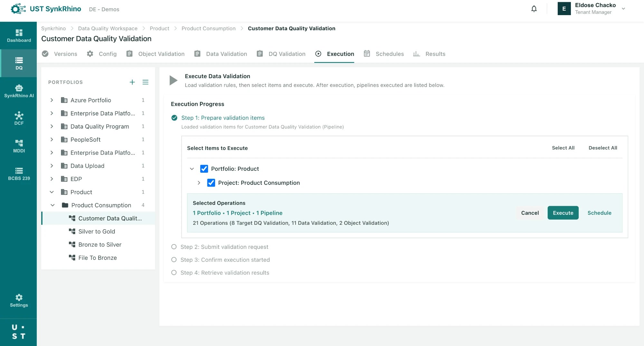Open the Dashboard sidebar icon

(x=19, y=36)
